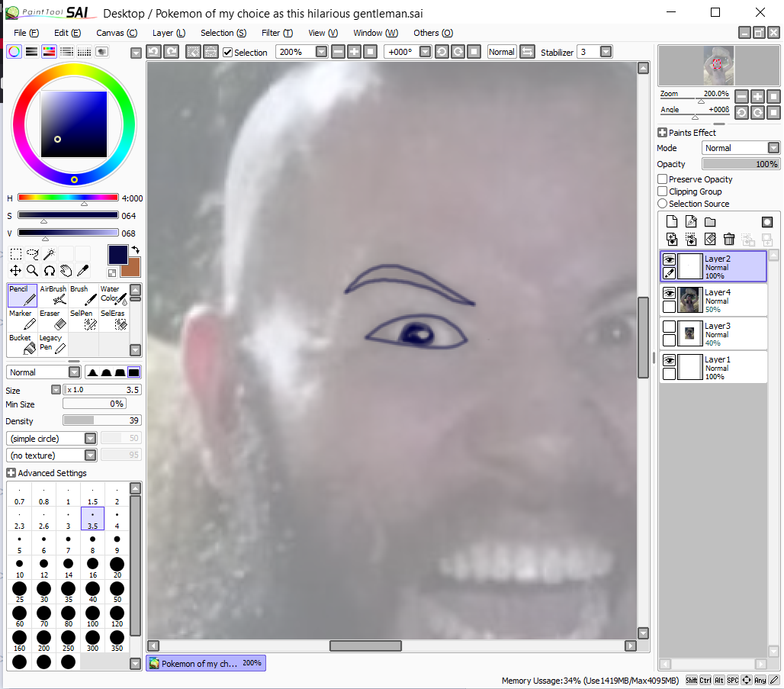Open the File menu
784x689 pixels.
(26, 33)
